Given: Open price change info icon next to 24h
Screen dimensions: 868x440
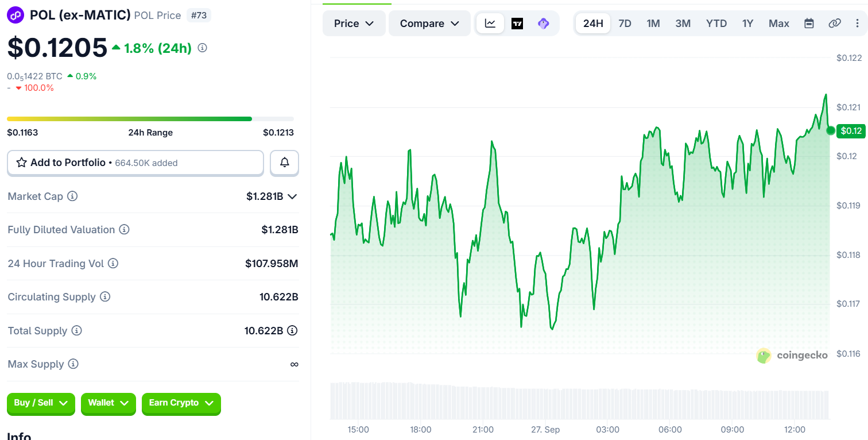Looking at the screenshot, I should point(202,48).
